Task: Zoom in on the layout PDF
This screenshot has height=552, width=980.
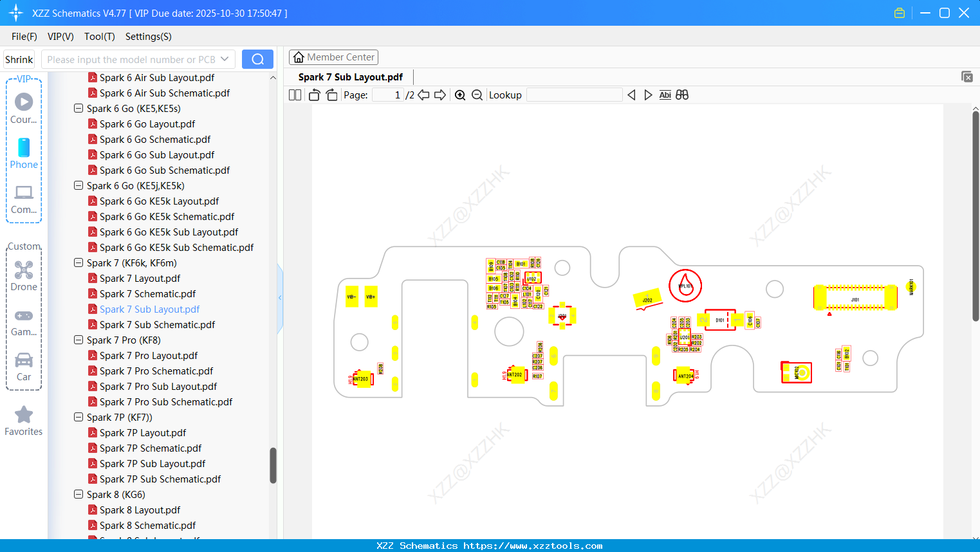Action: pos(460,95)
